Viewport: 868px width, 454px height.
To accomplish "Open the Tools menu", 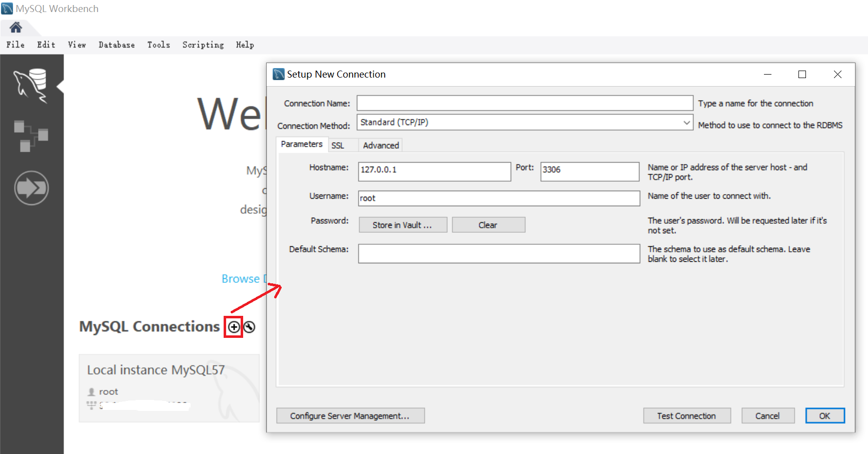I will [x=159, y=45].
